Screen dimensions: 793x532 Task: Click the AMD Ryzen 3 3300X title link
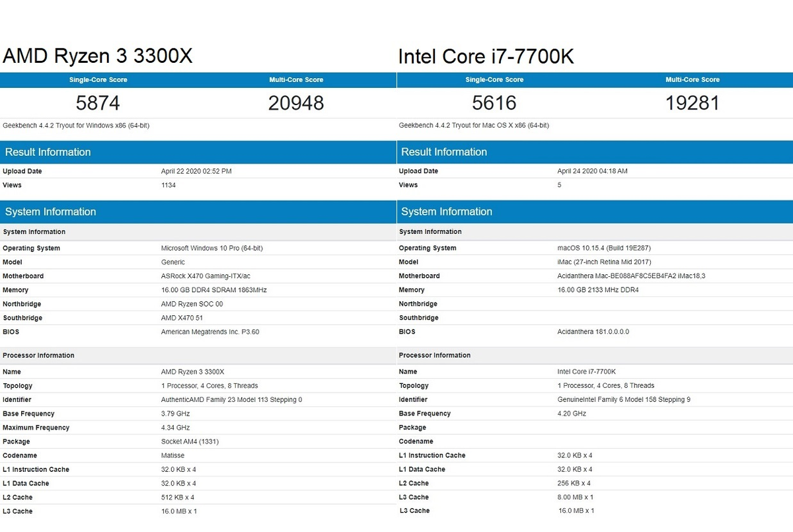[x=96, y=56]
